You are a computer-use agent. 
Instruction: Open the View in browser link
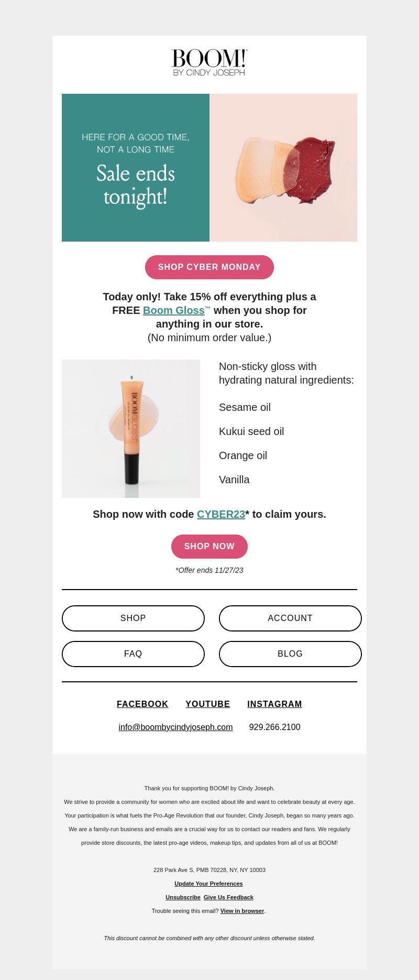pyautogui.click(x=242, y=911)
